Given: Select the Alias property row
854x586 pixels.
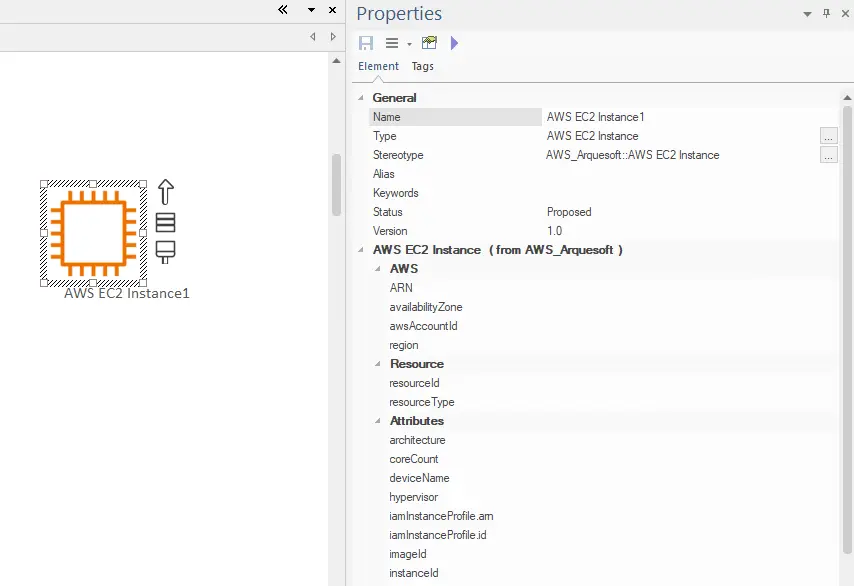Looking at the screenshot, I should pyautogui.click(x=603, y=174).
